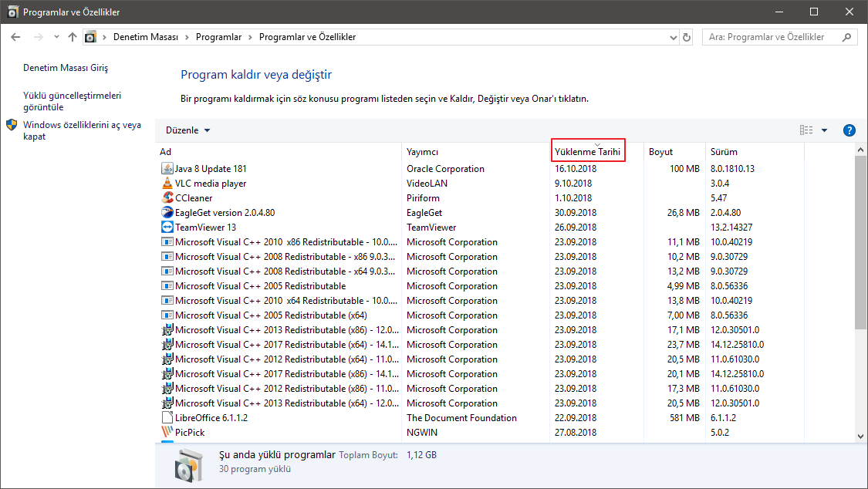Viewport: 868px width, 489px height.
Task: Select Microsoft Visual C++ 2012 Redistributable (x64) row
Action: [x=479, y=359]
